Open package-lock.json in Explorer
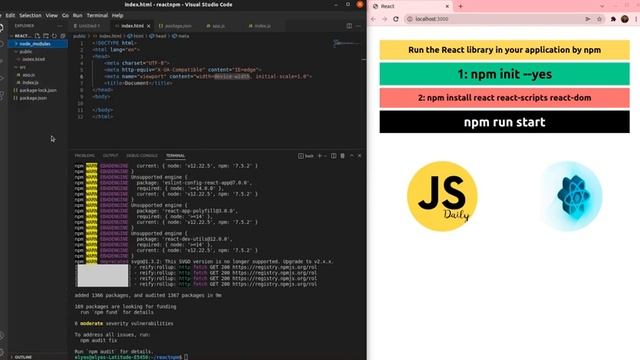Image resolution: width=640 pixels, height=360 pixels. [x=38, y=90]
